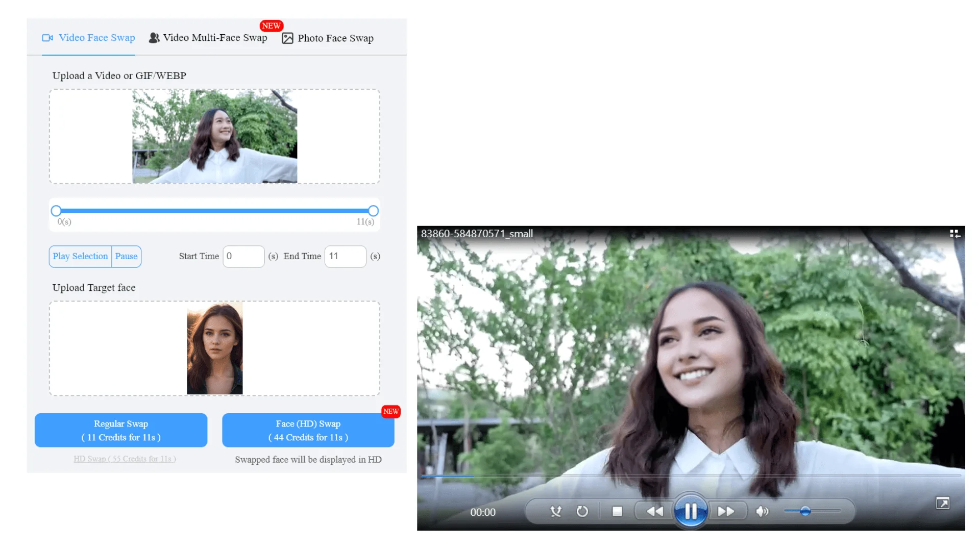Switch player to full screen view

(x=943, y=504)
